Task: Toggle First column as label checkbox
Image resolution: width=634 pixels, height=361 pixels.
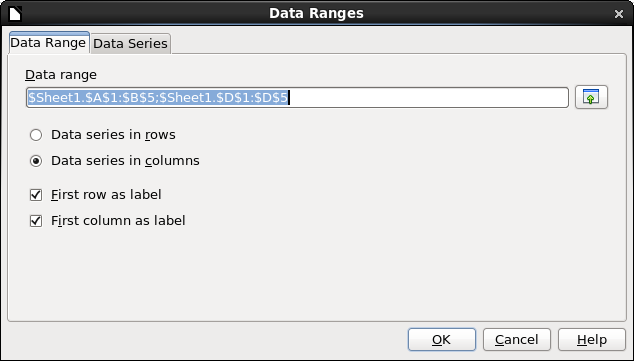Action: [36, 221]
